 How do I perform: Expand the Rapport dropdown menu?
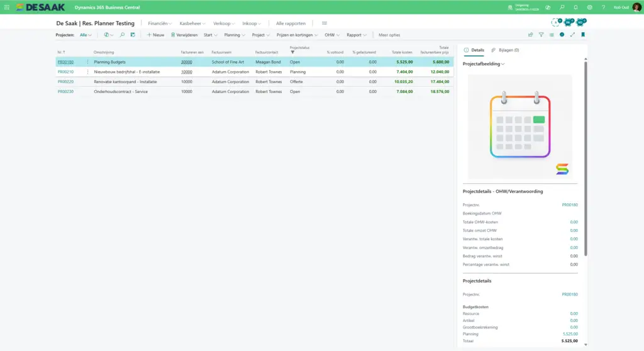pyautogui.click(x=357, y=35)
